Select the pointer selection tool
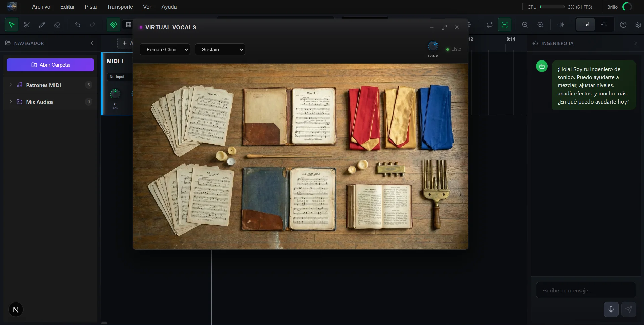 (x=12, y=25)
